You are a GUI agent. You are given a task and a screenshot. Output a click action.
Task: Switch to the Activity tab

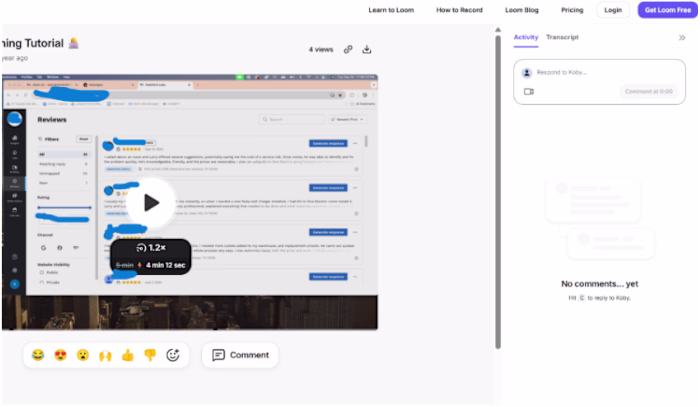526,37
